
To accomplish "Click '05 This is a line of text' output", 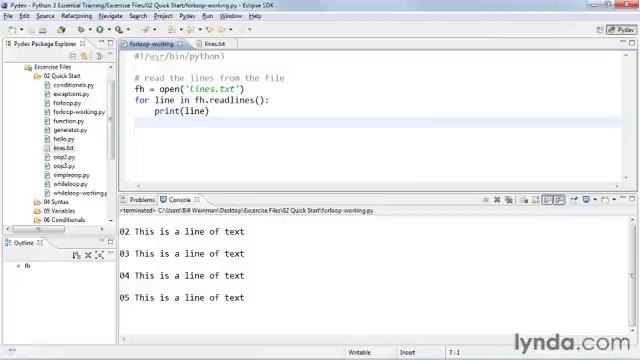I will (182, 298).
